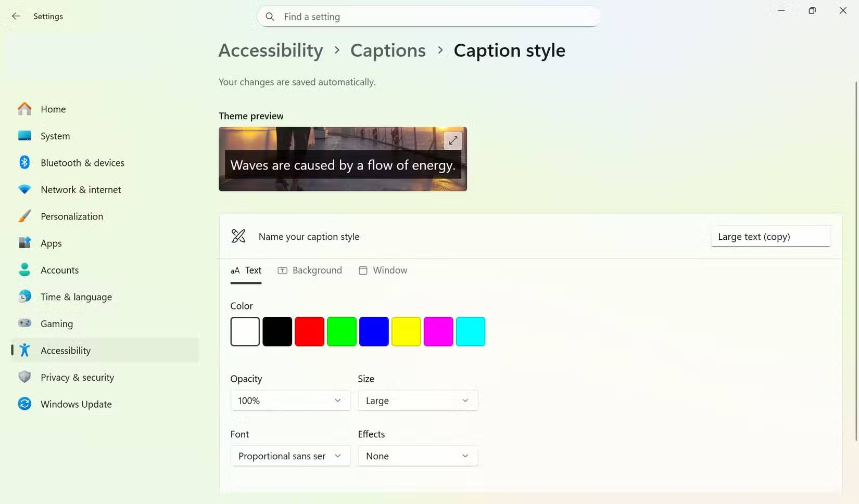
Task: Open Bluetooth & devices from the sidebar
Action: (24, 162)
